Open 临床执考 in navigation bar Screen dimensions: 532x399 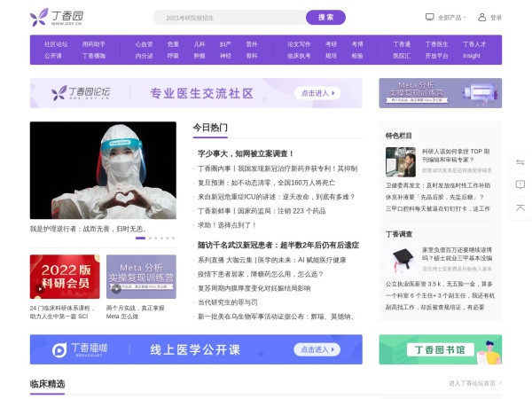(299, 56)
